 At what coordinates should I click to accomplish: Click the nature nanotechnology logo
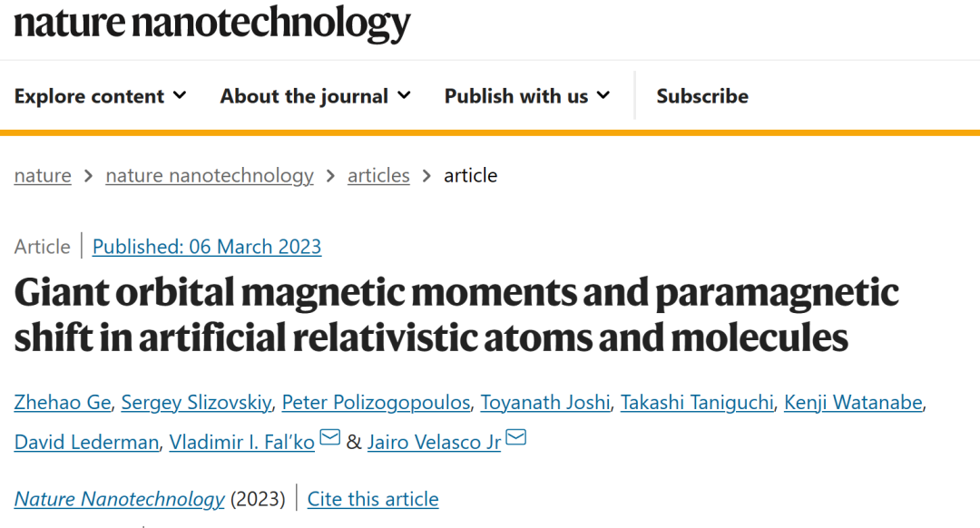click(x=212, y=24)
